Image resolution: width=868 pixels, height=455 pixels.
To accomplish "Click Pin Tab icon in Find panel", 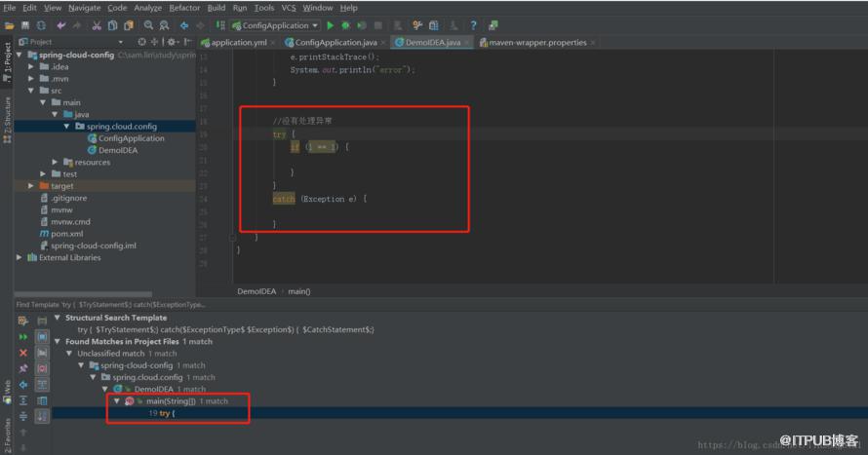I will point(23,368).
